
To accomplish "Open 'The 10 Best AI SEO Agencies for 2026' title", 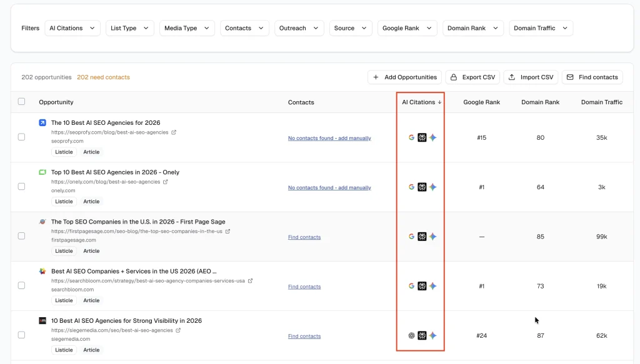I will (106, 123).
